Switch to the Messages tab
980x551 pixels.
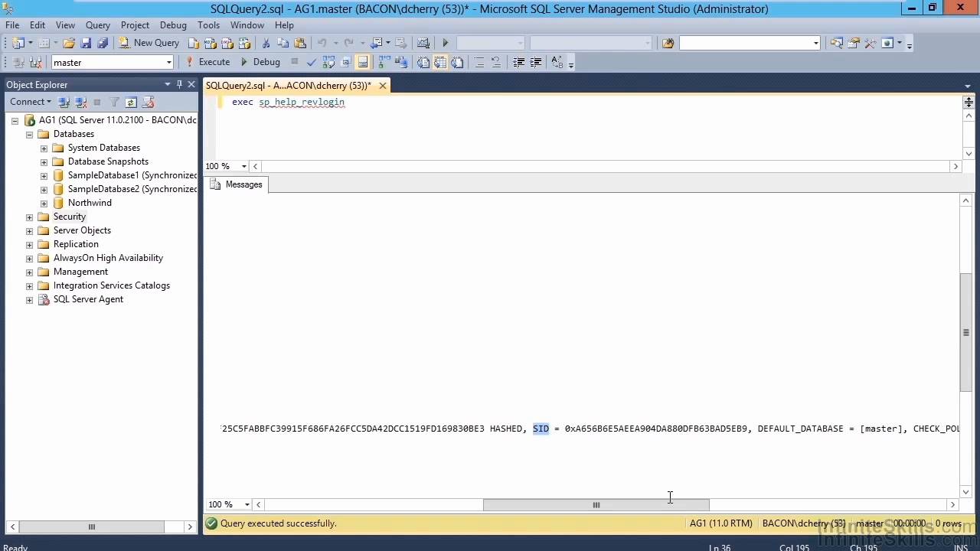[x=236, y=184]
